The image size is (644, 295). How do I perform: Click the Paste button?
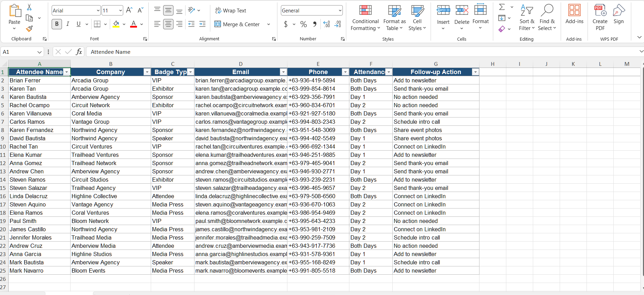pos(14,17)
